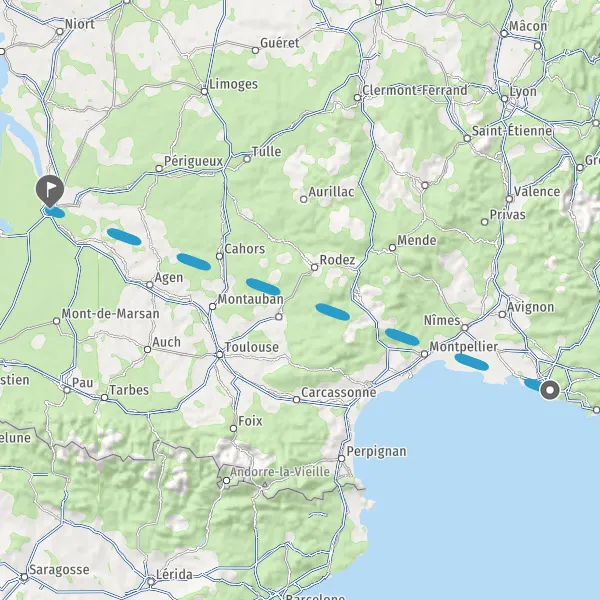Click the Aurillac city label
The width and height of the screenshot is (600, 600).
point(331,192)
